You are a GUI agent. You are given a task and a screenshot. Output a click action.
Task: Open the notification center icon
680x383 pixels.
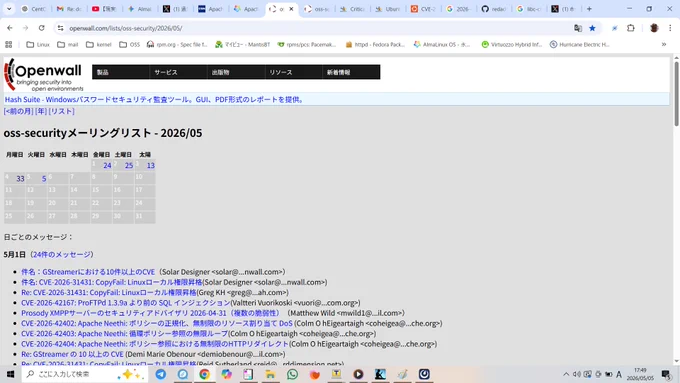(x=667, y=374)
